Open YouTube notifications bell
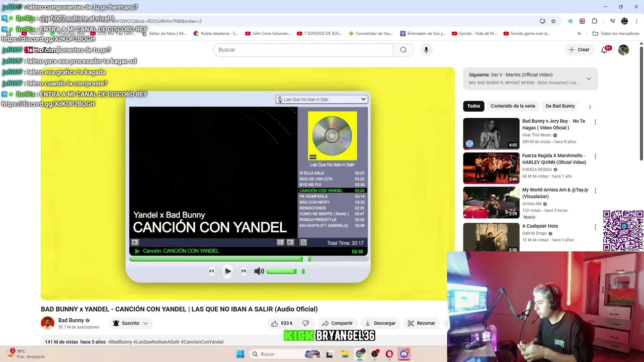Viewport: 644px width, 362px height. 605,50
